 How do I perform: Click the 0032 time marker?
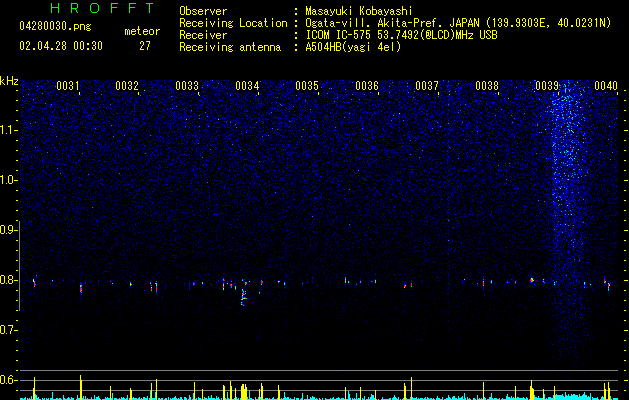(x=127, y=86)
